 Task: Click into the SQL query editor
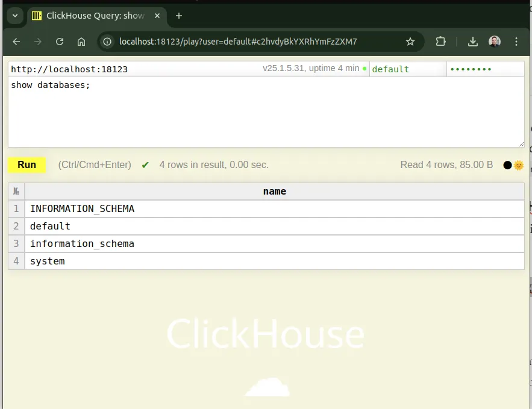[266, 112]
